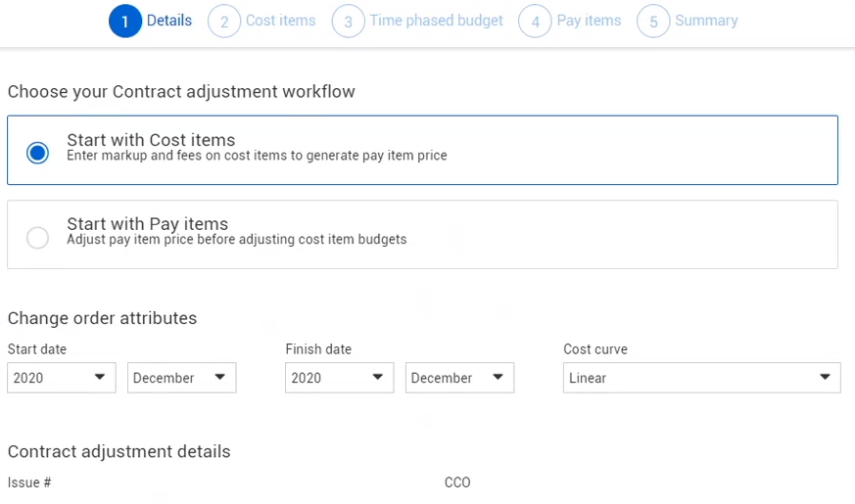The image size is (855, 504).
Task: Select Start with Cost items radio button
Action: click(37, 153)
